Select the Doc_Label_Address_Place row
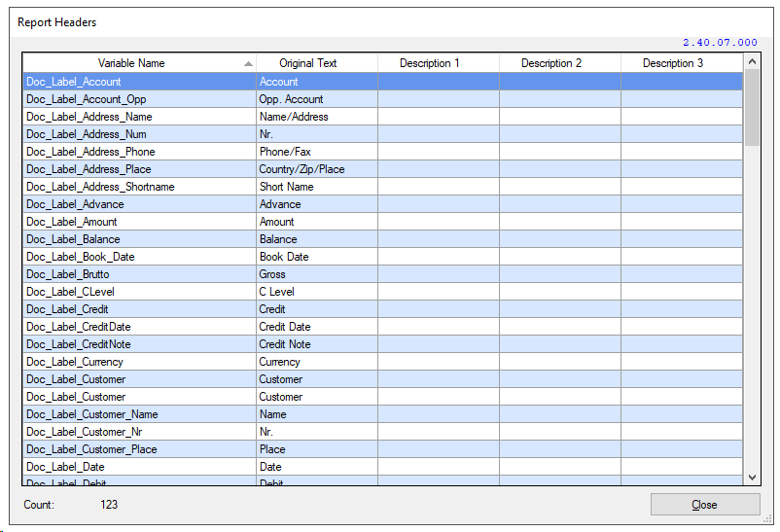Screen dimensions: 780x532 click(382, 169)
